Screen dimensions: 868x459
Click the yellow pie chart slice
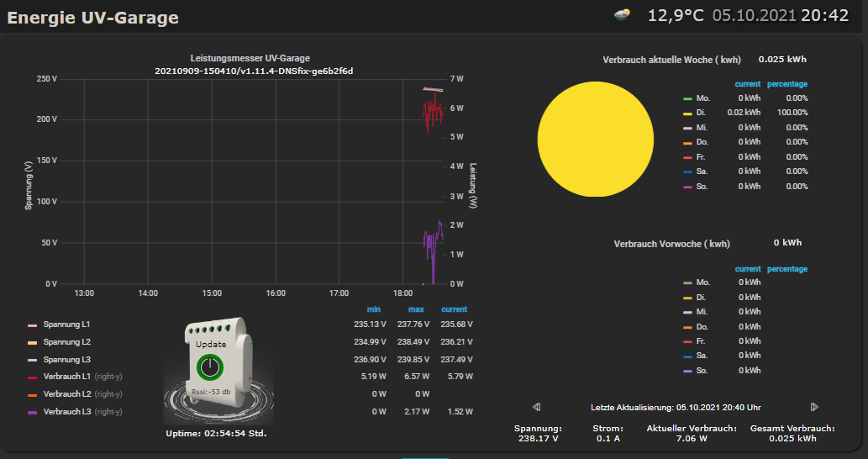[x=595, y=139]
